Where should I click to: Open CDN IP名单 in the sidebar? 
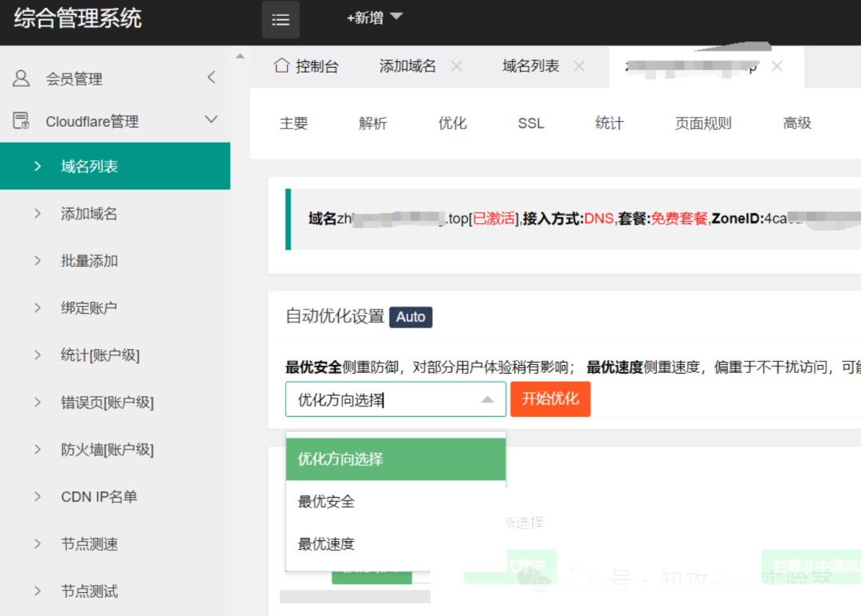point(116,496)
